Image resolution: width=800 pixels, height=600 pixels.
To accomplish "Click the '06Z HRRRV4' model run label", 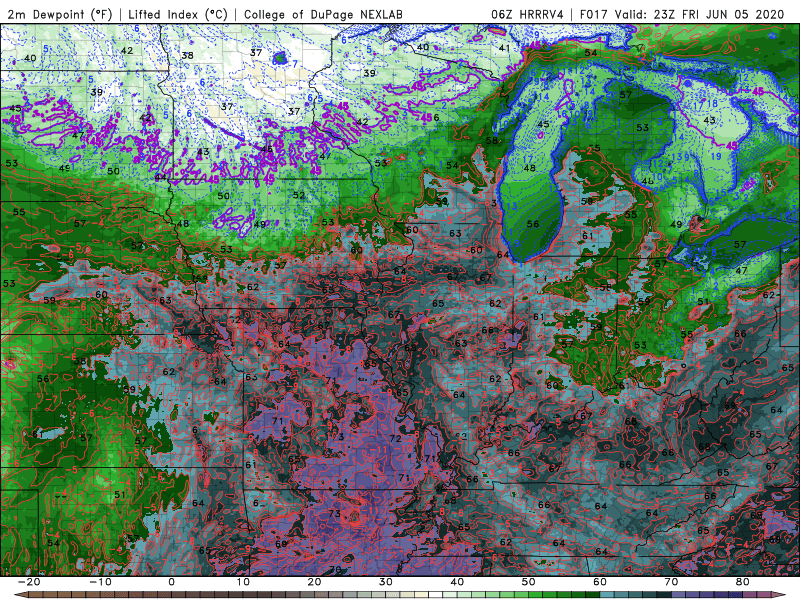I will [528, 14].
